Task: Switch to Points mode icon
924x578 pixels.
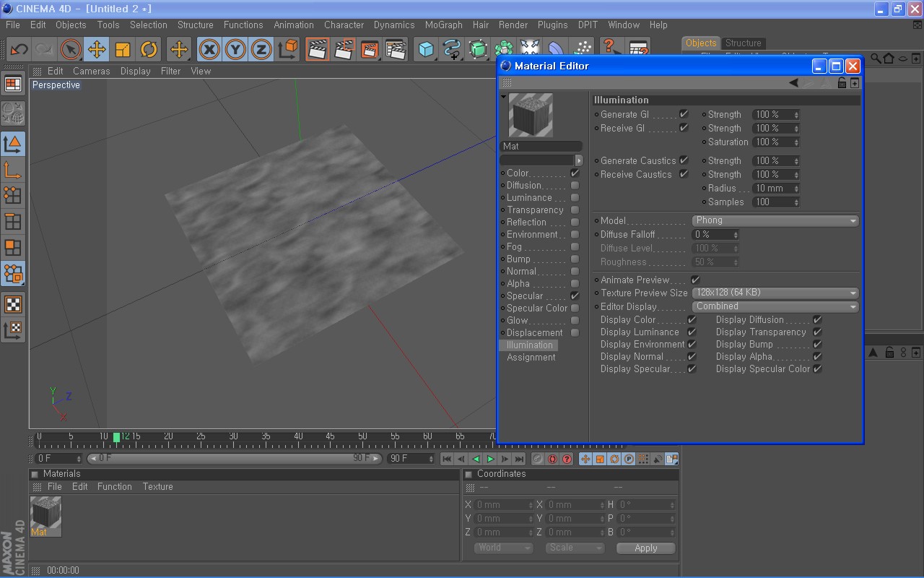Action: point(13,195)
